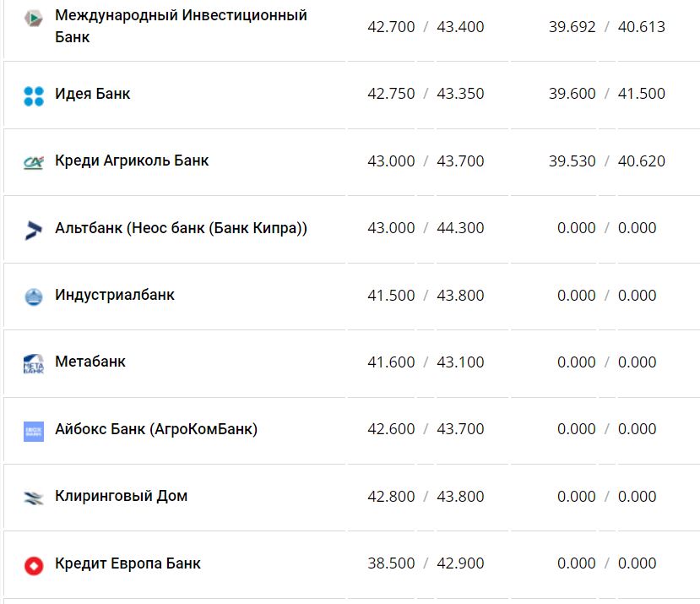The width and height of the screenshot is (700, 604).
Task: Click the Индустриалбанк logo icon
Action: point(33,297)
